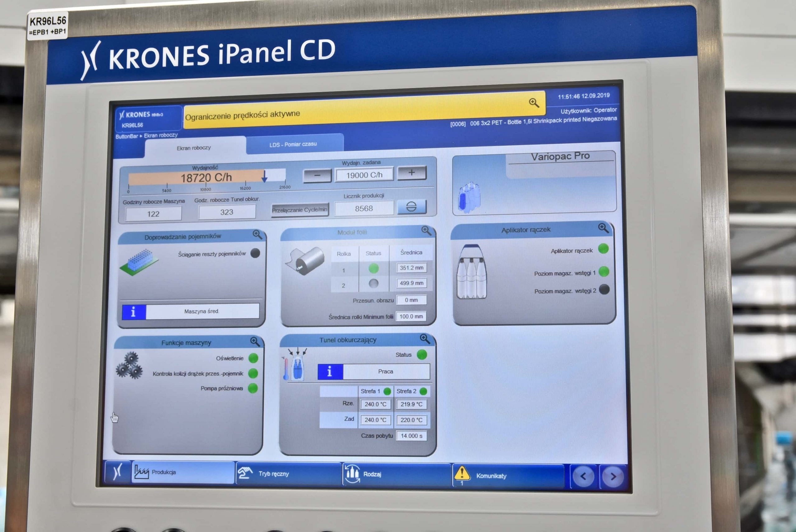The image size is (796, 532).
Task: Click the film roll image
Action: tap(305, 261)
